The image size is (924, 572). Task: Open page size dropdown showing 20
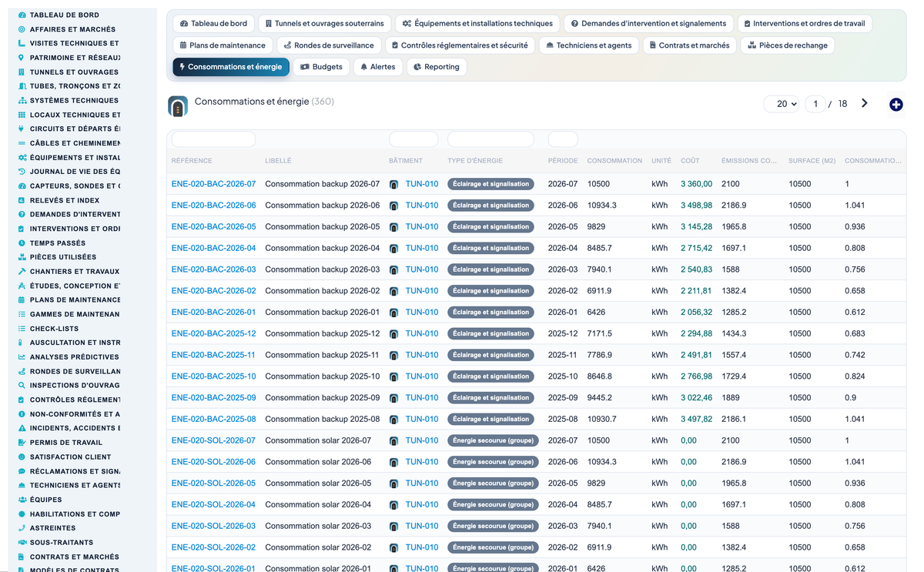[781, 104]
